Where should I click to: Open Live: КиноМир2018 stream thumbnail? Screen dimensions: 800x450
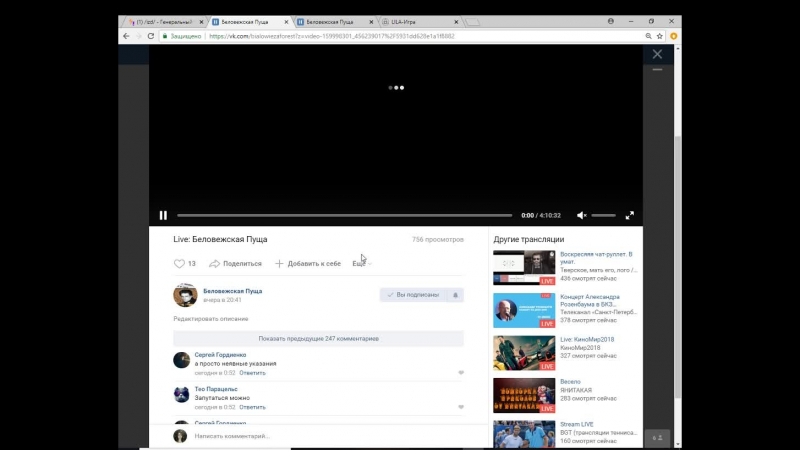[x=524, y=353]
